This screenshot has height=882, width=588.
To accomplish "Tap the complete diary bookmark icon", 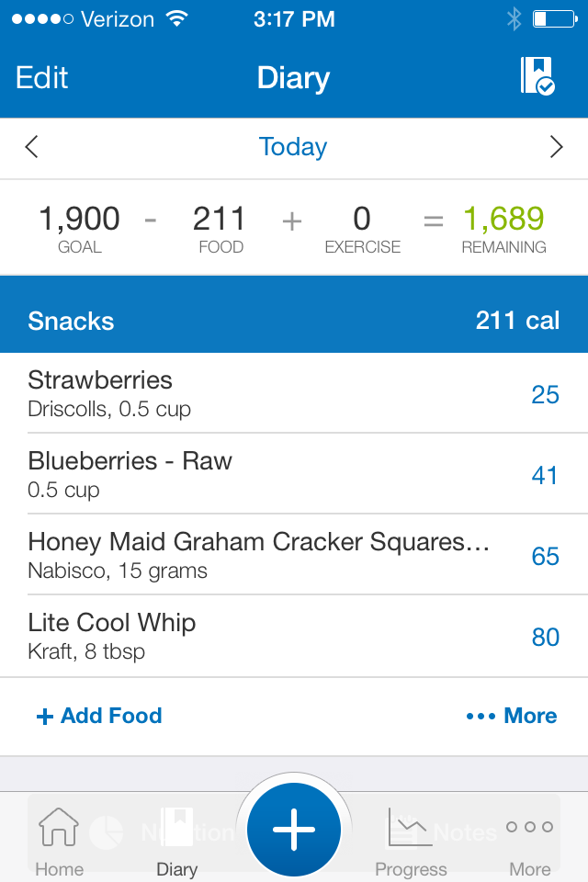I will (x=537, y=76).
